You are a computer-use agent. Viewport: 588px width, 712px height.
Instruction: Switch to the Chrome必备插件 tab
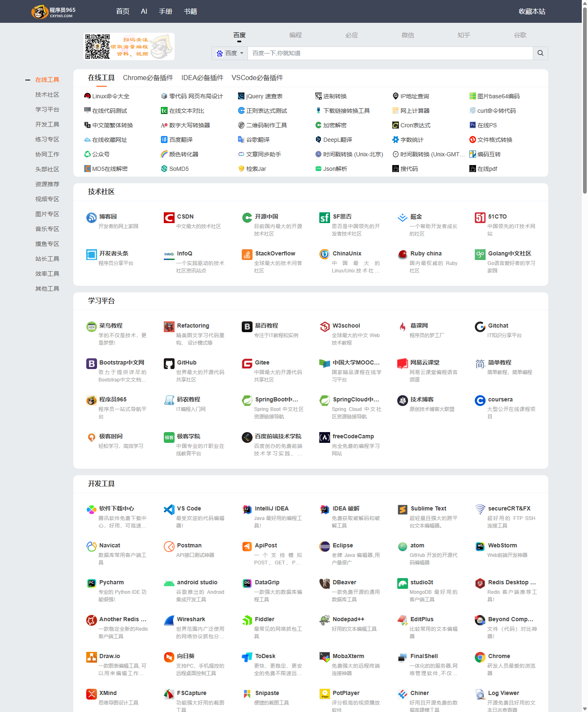pyautogui.click(x=148, y=78)
